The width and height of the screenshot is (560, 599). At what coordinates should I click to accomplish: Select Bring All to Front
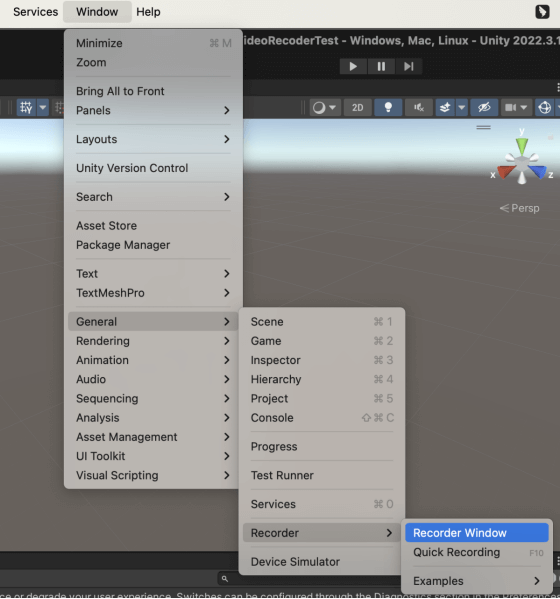153,91
